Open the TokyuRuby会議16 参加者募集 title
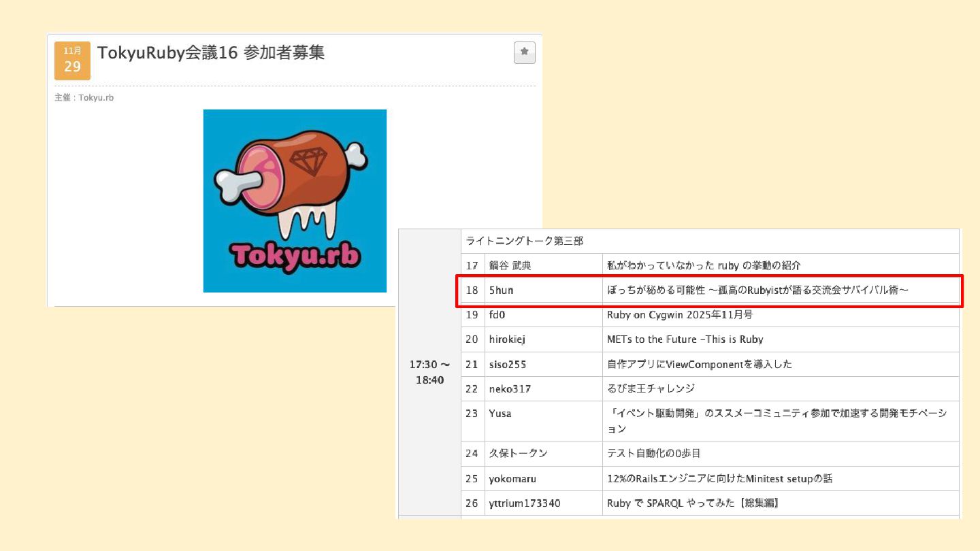980x551 pixels. point(211,52)
